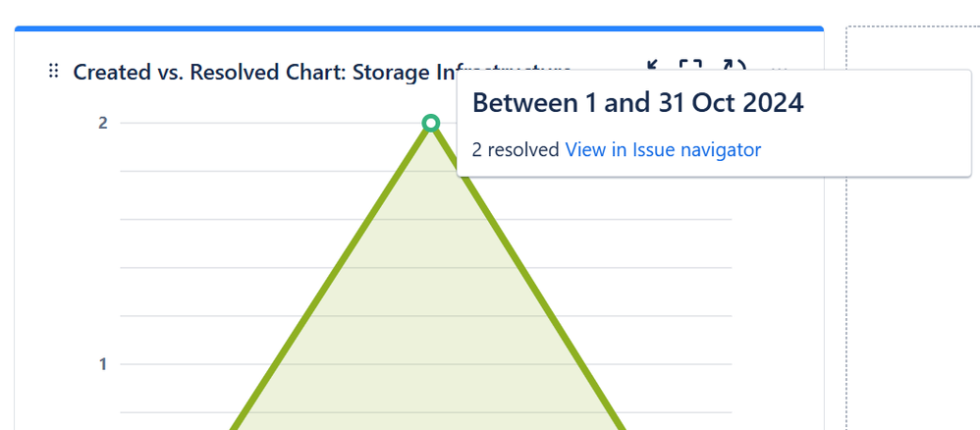Click the y-axis label 2
The height and width of the screenshot is (430, 980).
[103, 123]
